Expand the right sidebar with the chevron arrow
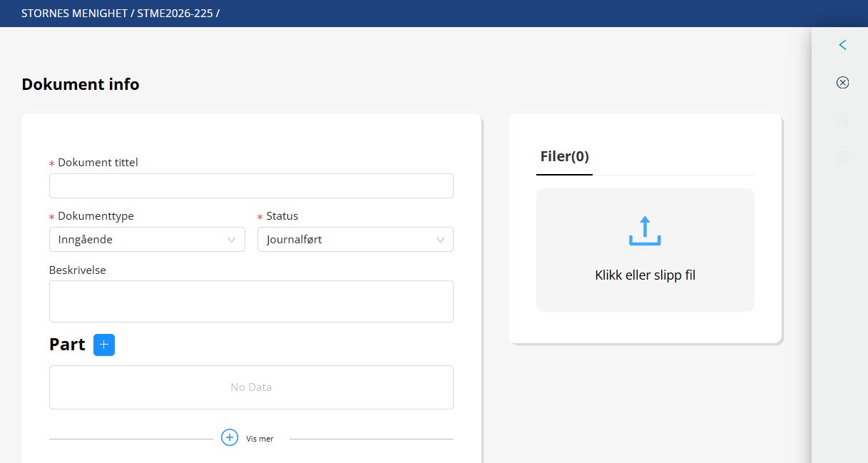The height and width of the screenshot is (463, 868). pyautogui.click(x=842, y=45)
